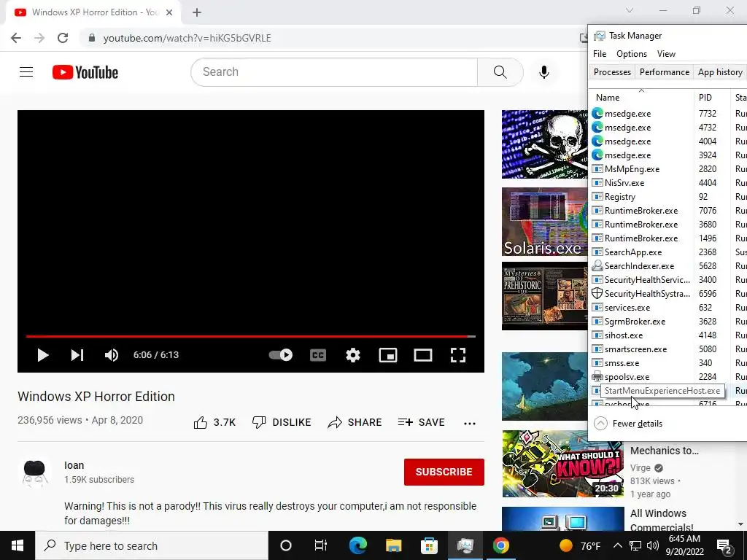Click the search magnifier button on YouTube
The width and height of the screenshot is (747, 560).
[500, 72]
